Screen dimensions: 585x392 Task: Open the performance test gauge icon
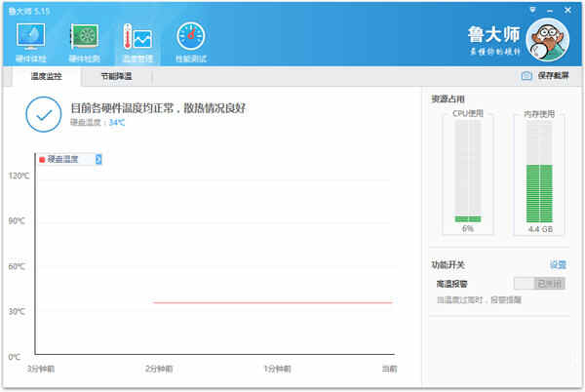coord(191,36)
